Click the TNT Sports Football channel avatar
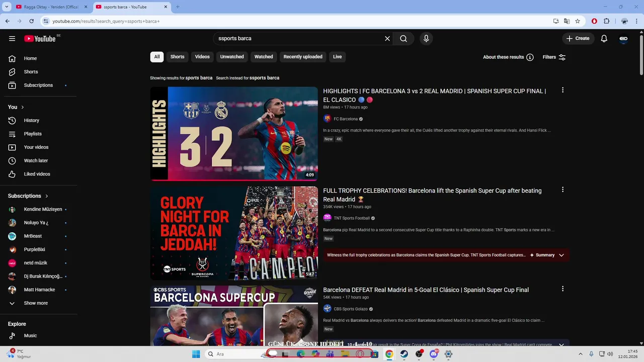The height and width of the screenshot is (362, 644). (327, 218)
